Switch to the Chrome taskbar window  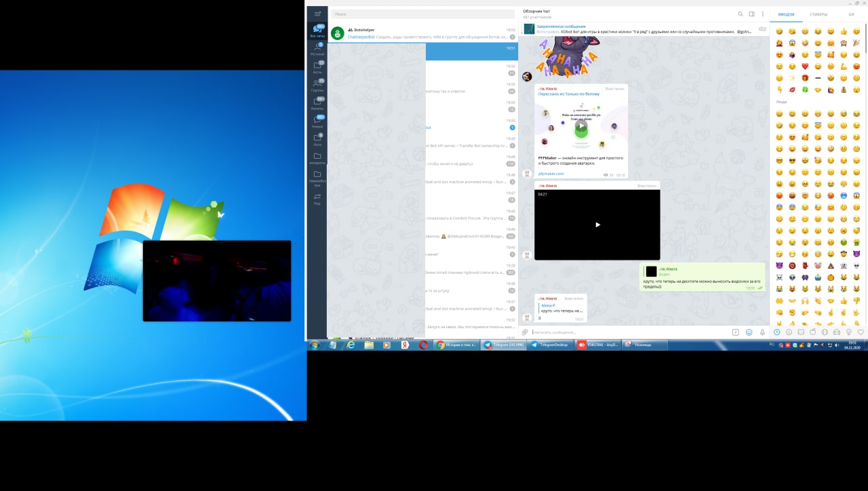[456, 345]
